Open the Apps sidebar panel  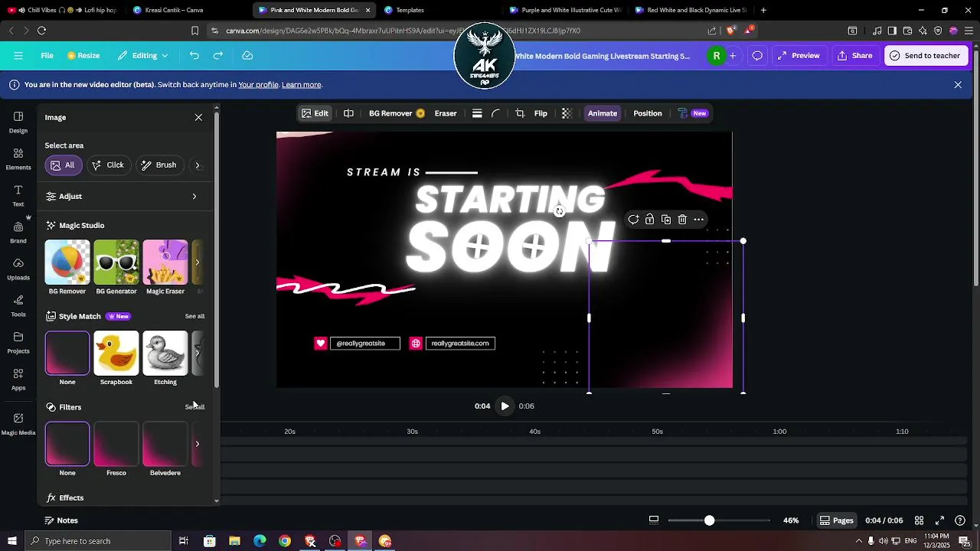coord(18,380)
